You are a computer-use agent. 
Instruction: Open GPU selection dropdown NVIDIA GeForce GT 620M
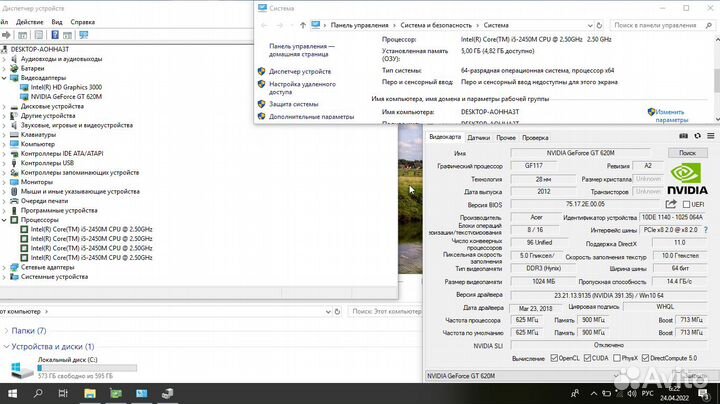click(x=523, y=376)
